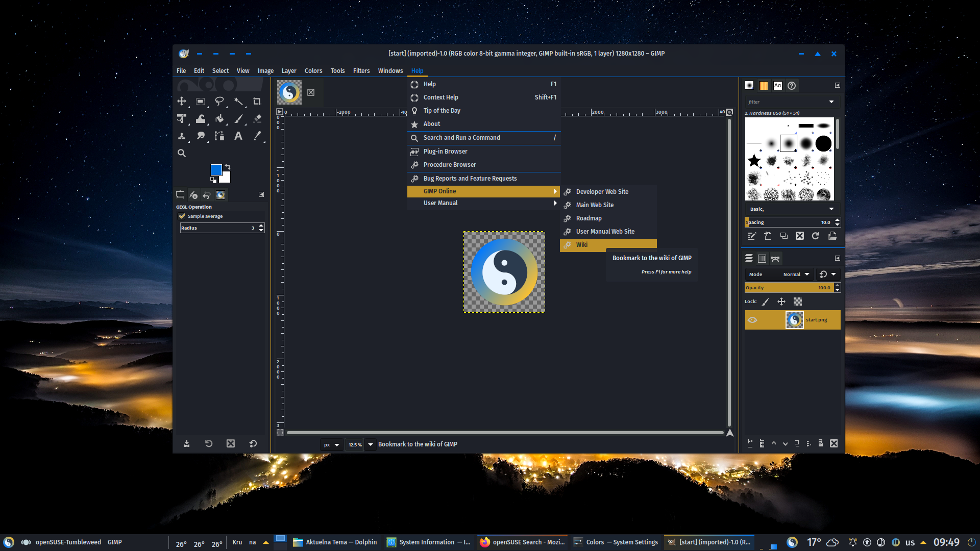980x551 pixels.
Task: Select the Text tool
Action: 238,136
